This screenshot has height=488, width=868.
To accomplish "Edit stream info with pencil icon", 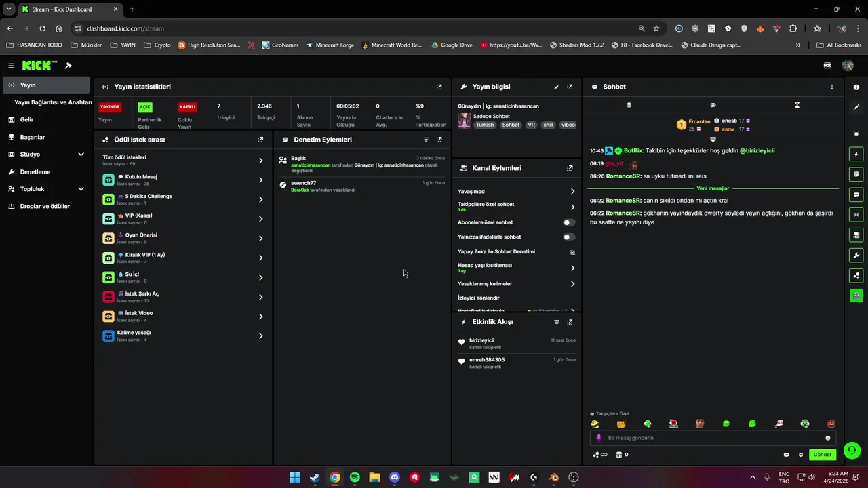I will (557, 87).
